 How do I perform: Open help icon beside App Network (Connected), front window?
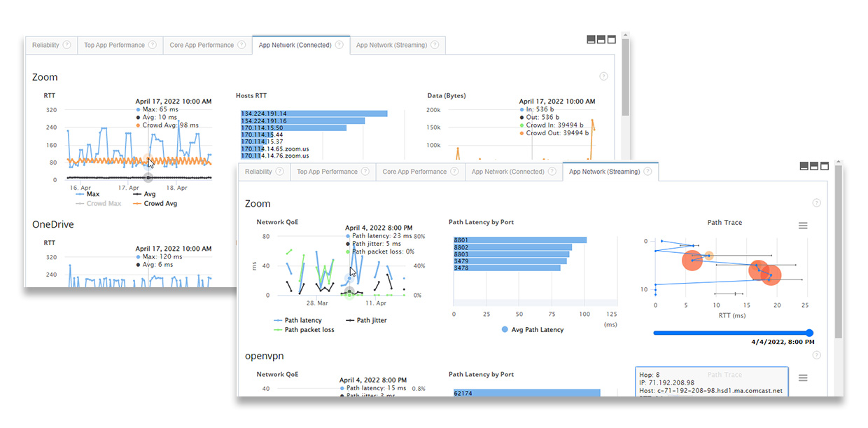click(552, 172)
